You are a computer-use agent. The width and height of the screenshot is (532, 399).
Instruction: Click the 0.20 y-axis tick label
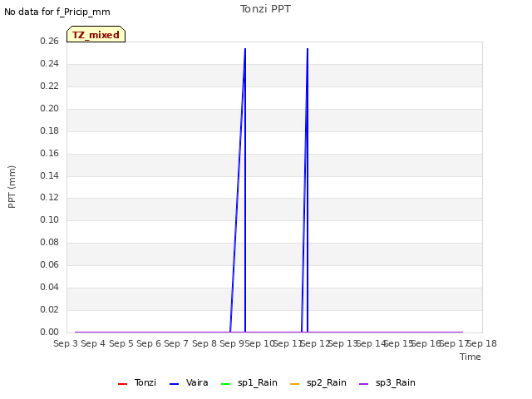pyautogui.click(x=50, y=108)
